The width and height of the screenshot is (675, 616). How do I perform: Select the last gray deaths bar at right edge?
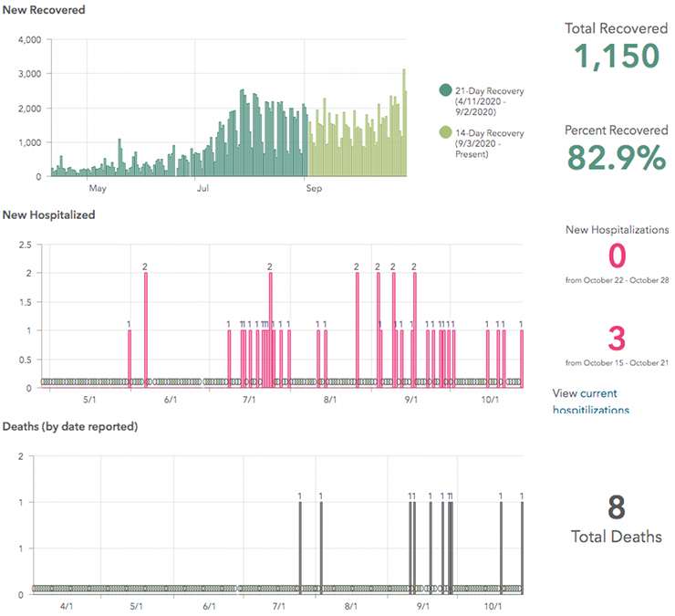coord(522,546)
